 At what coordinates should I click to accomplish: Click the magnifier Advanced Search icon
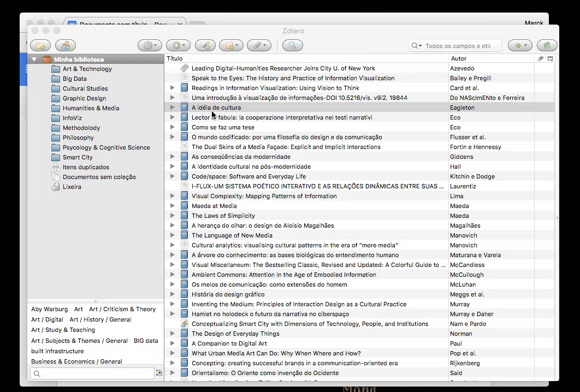coord(293,45)
